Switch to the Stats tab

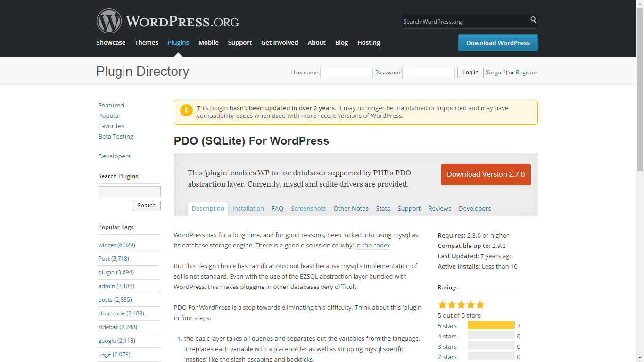[x=383, y=209]
